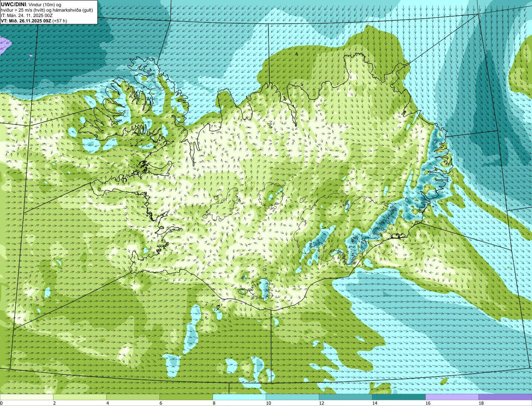Click the purple legend swatch above 18 m/s
The height and width of the screenshot is (406, 532).
(x=505, y=397)
